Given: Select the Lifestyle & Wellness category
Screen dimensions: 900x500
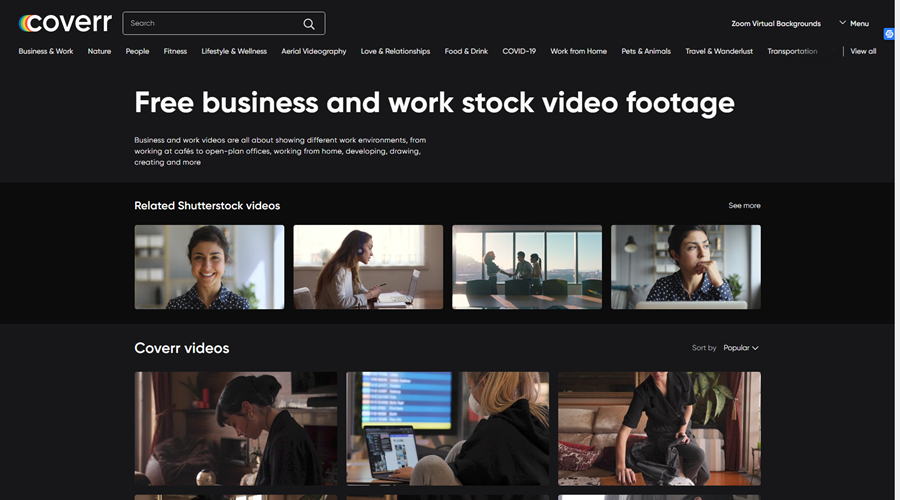Looking at the screenshot, I should 234,51.
